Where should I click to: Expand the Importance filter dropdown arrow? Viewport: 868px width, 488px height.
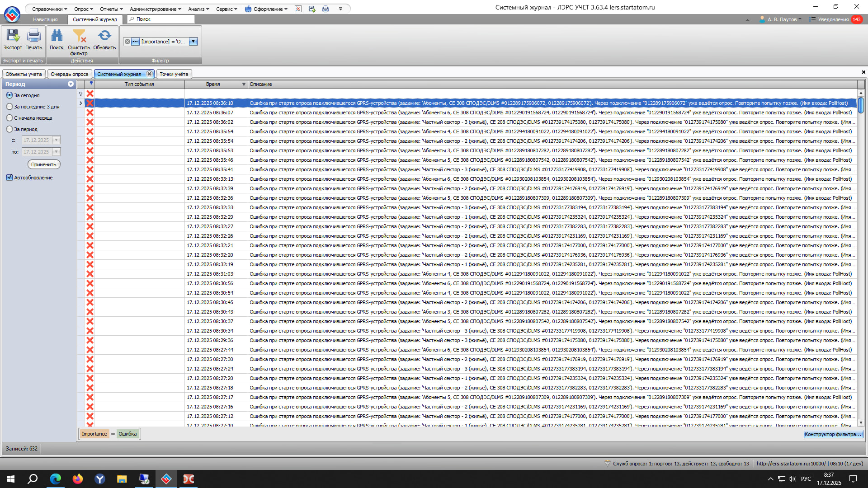(193, 42)
